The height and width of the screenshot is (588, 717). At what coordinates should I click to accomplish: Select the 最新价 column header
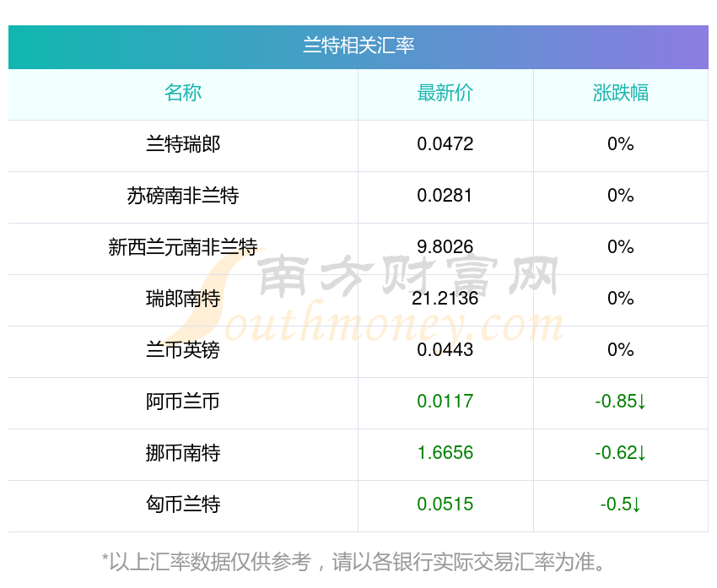click(445, 93)
